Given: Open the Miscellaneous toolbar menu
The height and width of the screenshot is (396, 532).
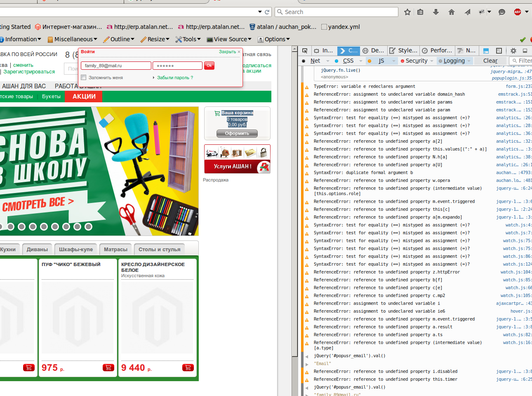Looking at the screenshot, I should click(73, 39).
